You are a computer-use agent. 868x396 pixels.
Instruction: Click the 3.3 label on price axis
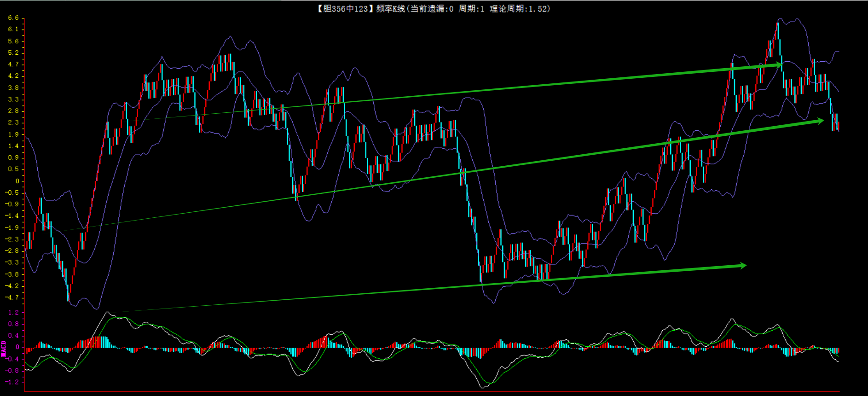click(x=13, y=99)
